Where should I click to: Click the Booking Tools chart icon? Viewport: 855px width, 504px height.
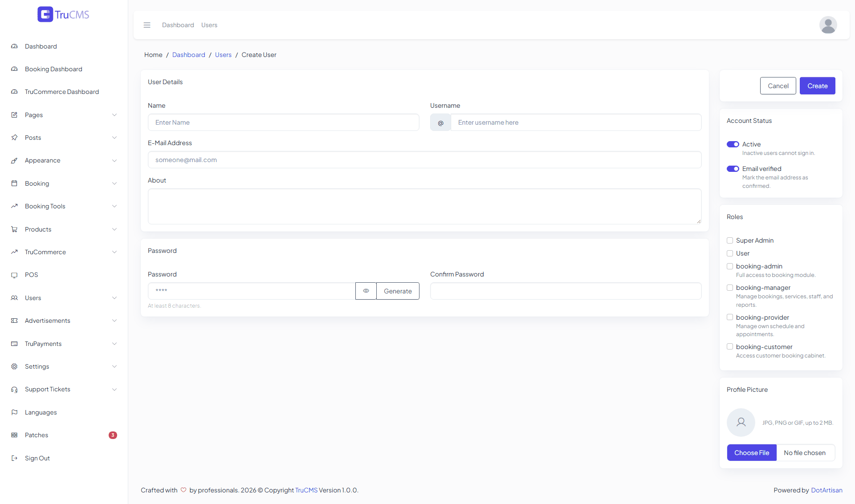tap(14, 206)
